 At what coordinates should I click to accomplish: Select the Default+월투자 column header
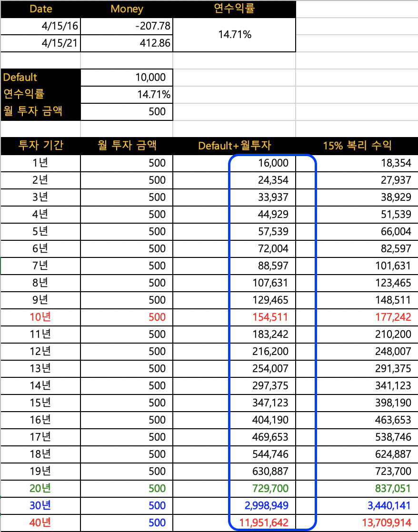[234, 146]
